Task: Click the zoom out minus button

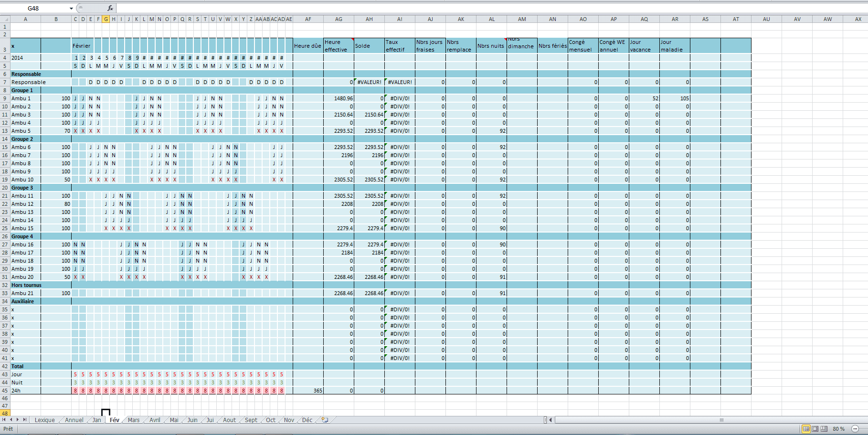Action: click(855, 429)
